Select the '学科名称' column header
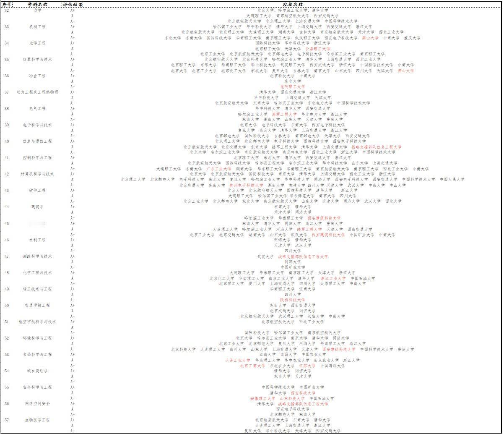This screenshot has height=434, width=504. 37,4
